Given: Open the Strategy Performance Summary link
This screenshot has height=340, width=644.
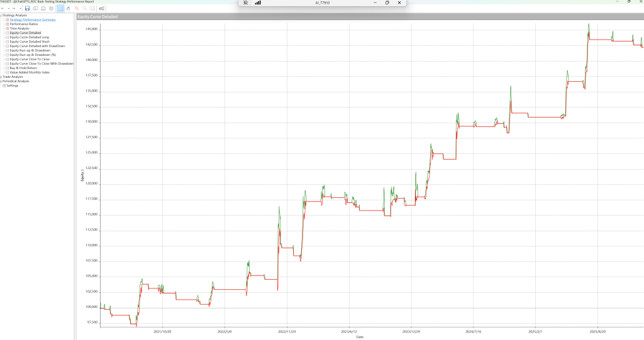Looking at the screenshot, I should tap(32, 19).
